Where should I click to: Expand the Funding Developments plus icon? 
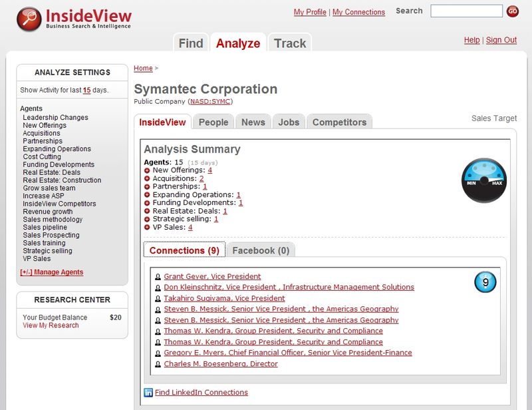point(147,203)
